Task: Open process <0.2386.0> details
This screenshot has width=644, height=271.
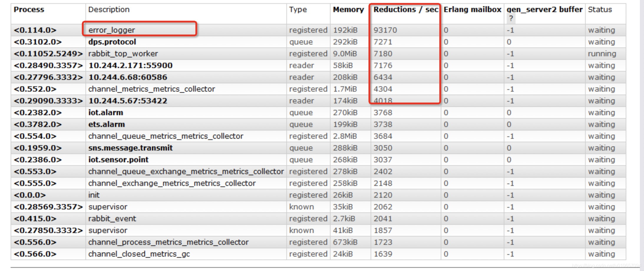Action: tap(38, 160)
